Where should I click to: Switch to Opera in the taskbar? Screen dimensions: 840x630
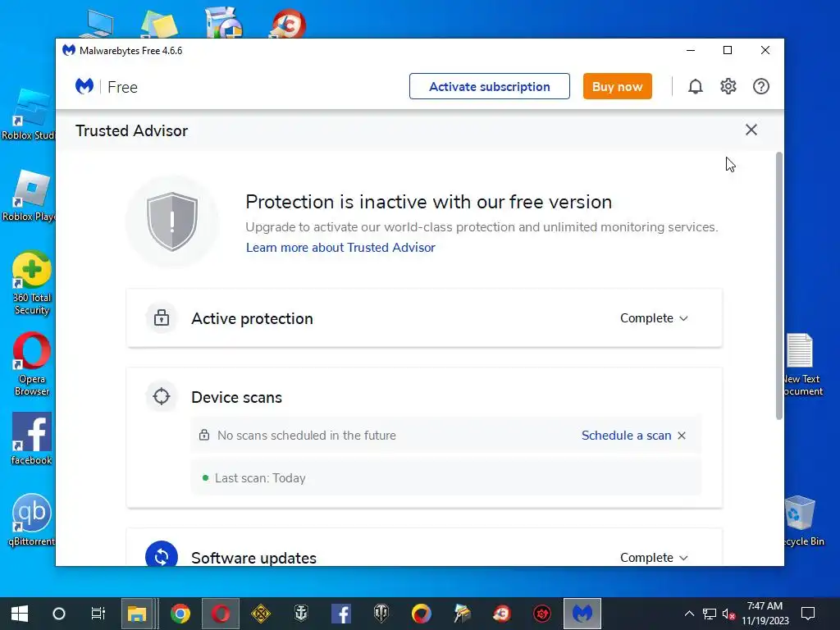tap(221, 614)
